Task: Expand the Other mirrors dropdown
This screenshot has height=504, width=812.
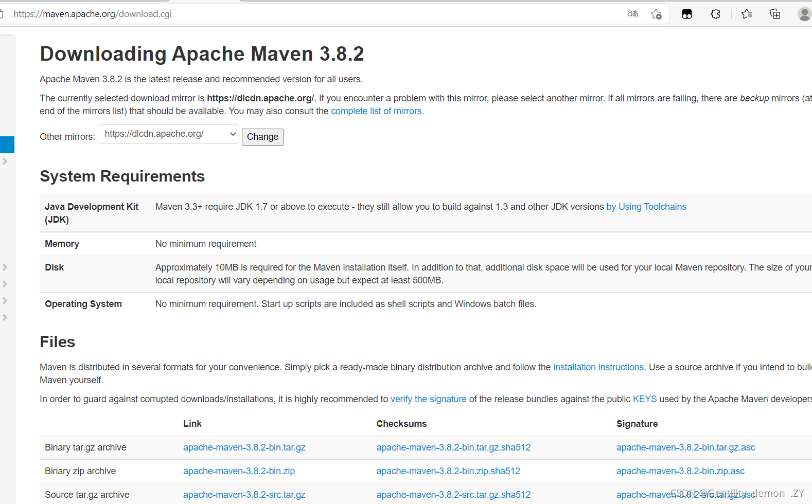Action: pyautogui.click(x=168, y=134)
